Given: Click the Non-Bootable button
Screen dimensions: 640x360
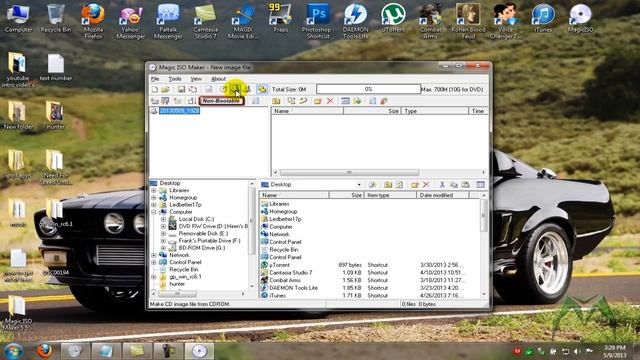Looking at the screenshot, I should click(x=221, y=101).
